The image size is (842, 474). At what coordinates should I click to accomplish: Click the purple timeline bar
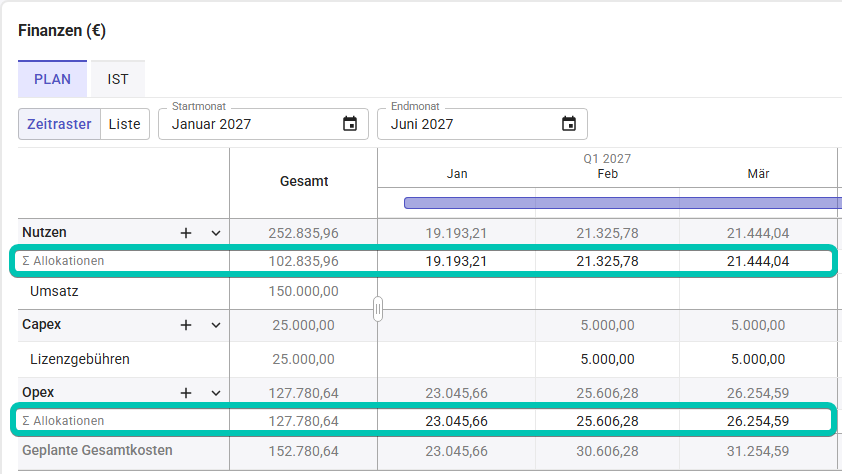(620, 203)
